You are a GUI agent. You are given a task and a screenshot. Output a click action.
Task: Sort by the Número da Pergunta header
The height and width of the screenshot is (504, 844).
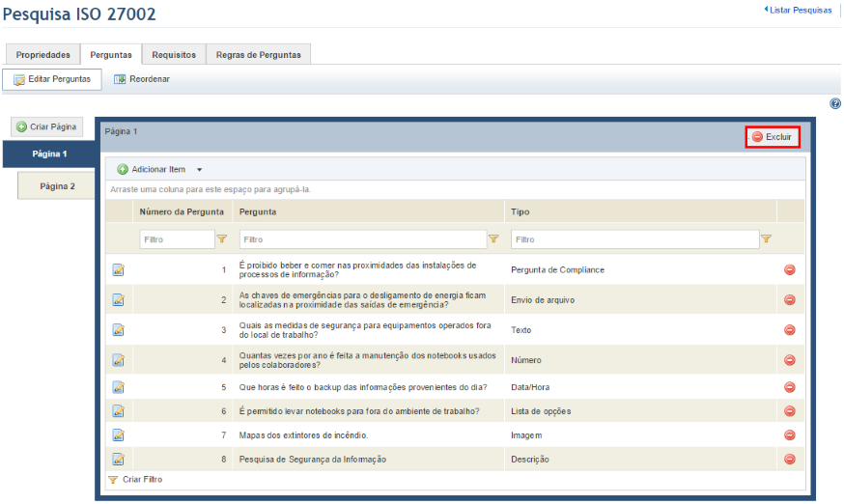point(182,211)
